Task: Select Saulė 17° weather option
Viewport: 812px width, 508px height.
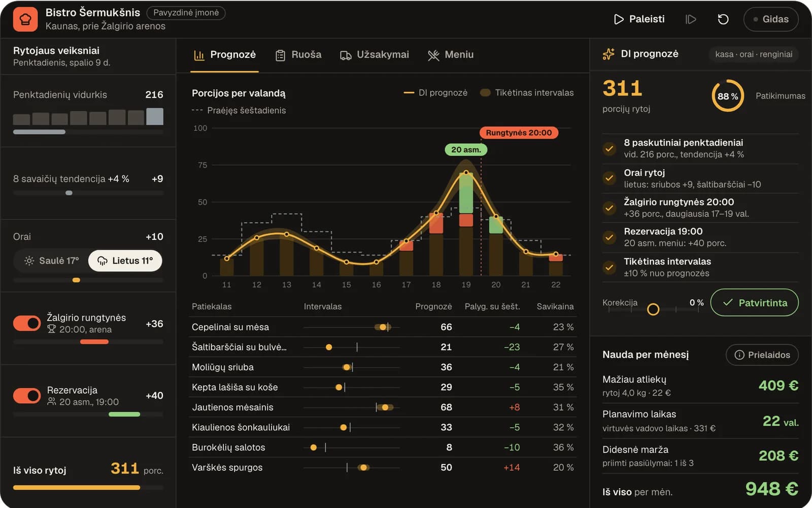Action: pyautogui.click(x=51, y=261)
